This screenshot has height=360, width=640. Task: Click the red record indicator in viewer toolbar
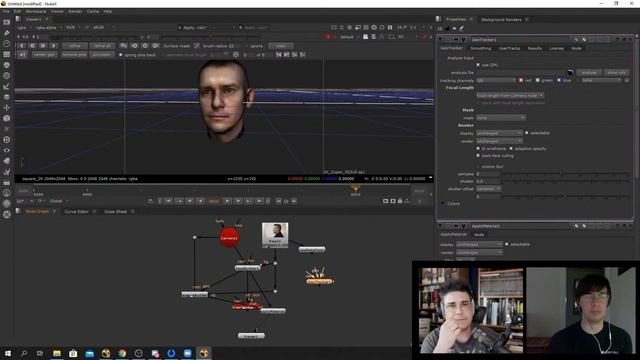328,37
